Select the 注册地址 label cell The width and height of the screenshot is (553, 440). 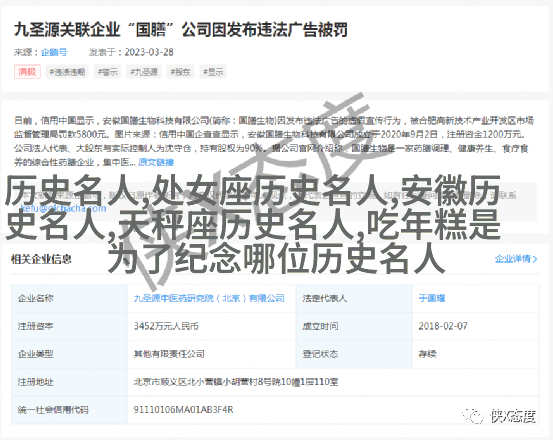pyautogui.click(x=69, y=382)
